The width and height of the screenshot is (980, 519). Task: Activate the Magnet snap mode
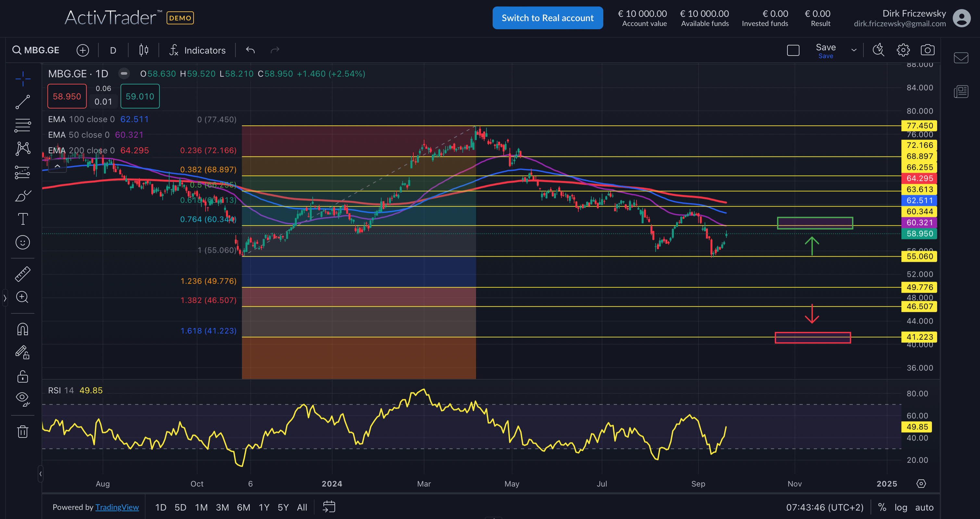tap(22, 329)
